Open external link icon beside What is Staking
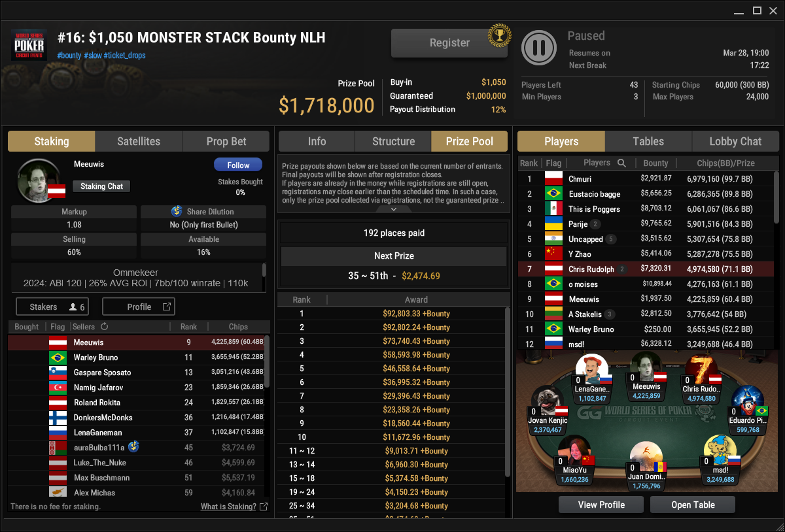This screenshot has height=532, width=785. [x=264, y=507]
